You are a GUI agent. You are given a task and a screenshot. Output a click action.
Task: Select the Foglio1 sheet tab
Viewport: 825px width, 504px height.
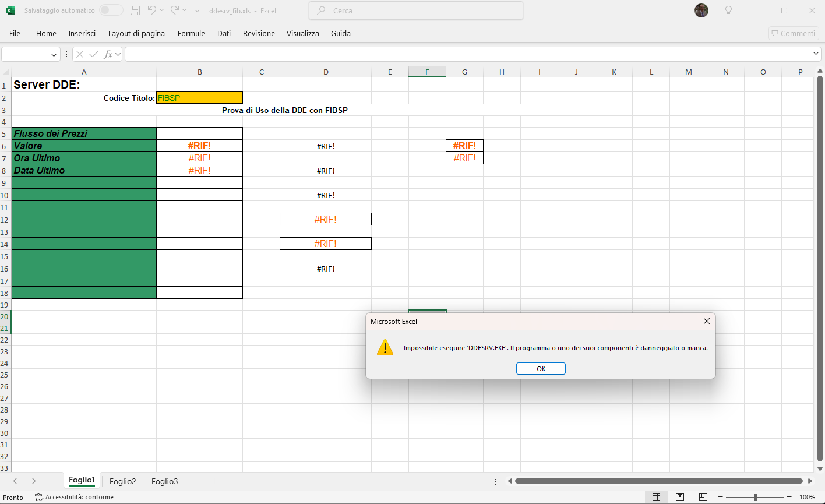[82, 480]
